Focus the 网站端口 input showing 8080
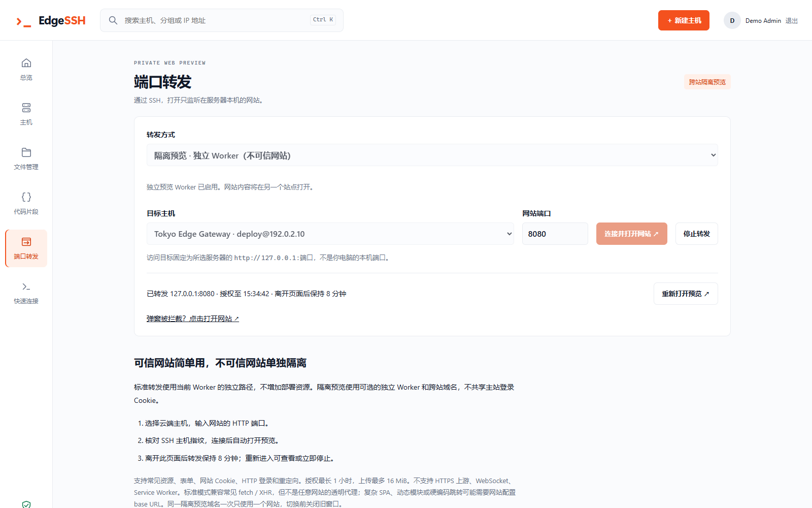Viewport: 812px width, 508px height. (555, 234)
